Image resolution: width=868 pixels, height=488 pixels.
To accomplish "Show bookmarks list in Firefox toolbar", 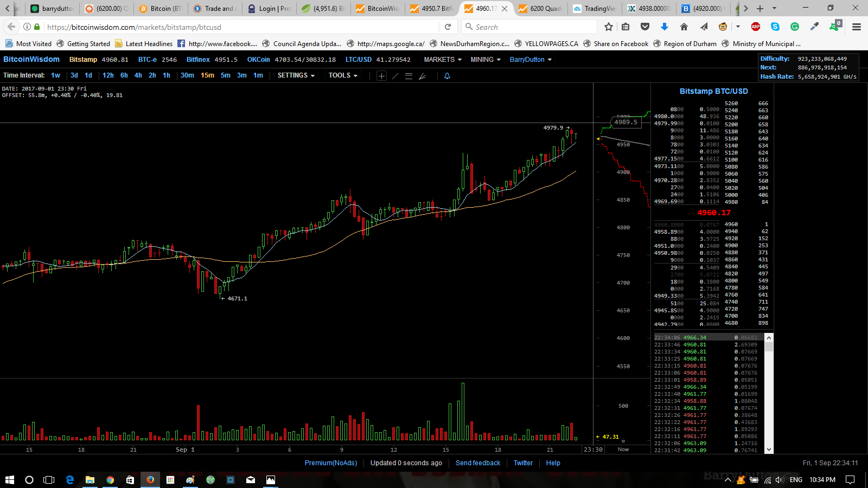I will pos(626,27).
